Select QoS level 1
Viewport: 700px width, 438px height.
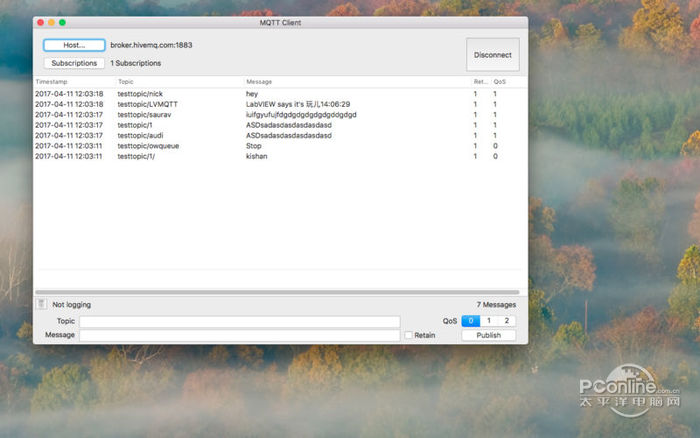tap(489, 321)
